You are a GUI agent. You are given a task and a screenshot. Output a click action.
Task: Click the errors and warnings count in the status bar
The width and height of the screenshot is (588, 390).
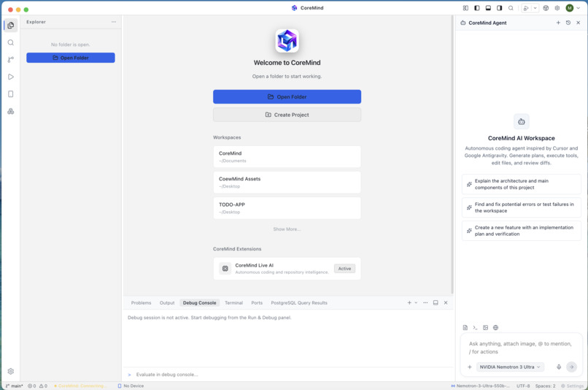point(37,386)
